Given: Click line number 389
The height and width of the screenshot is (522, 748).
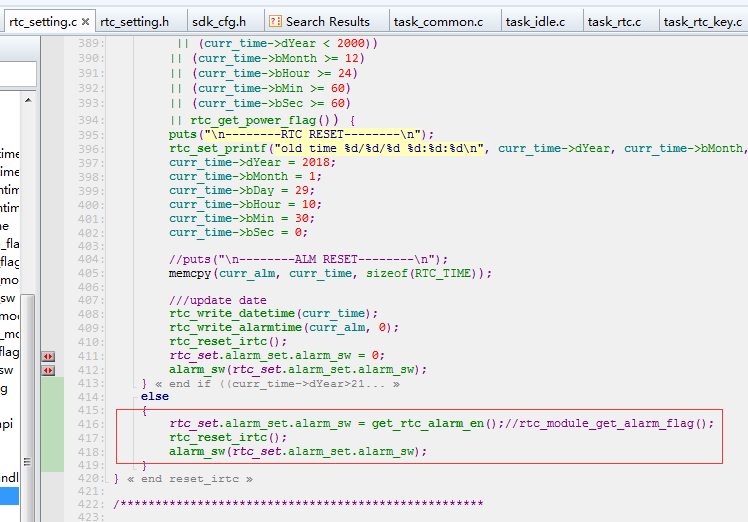Looking at the screenshot, I should click(91, 43).
